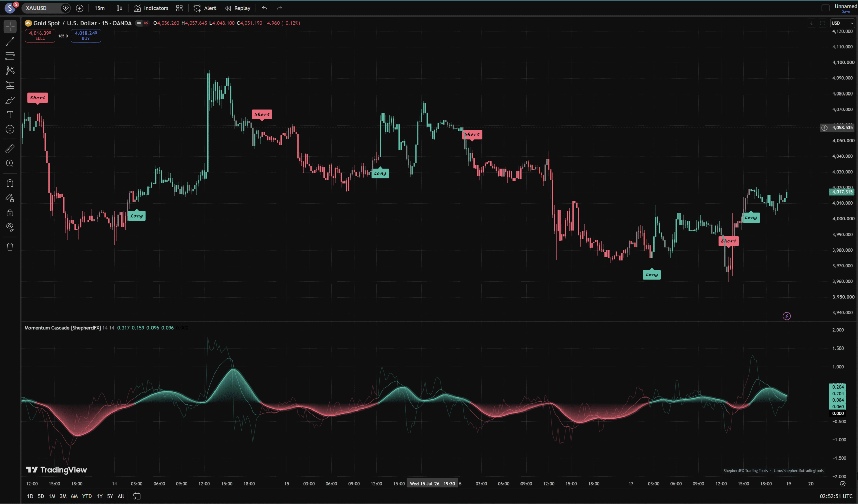This screenshot has height=504, width=858.
Task: Click the red SELL price button
Action: (40, 36)
